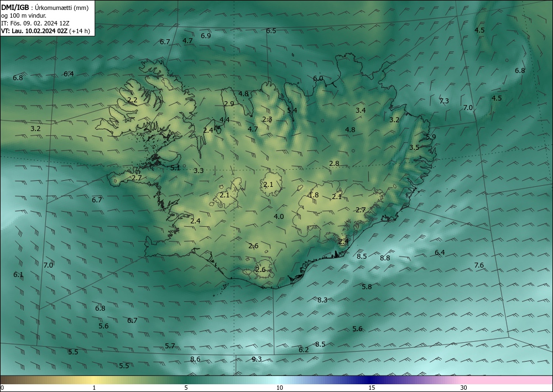Click the 7.6 value in the southeast sea
The width and height of the screenshot is (553, 392).
click(x=479, y=265)
